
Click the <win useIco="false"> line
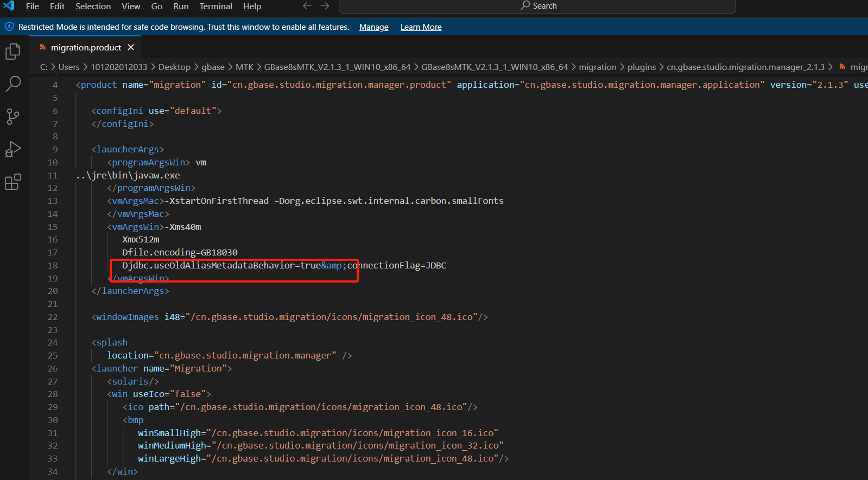(159, 394)
